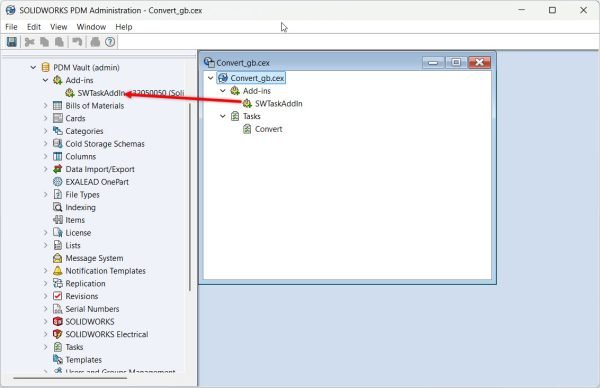Click the Copy toolbar icon

click(44, 42)
